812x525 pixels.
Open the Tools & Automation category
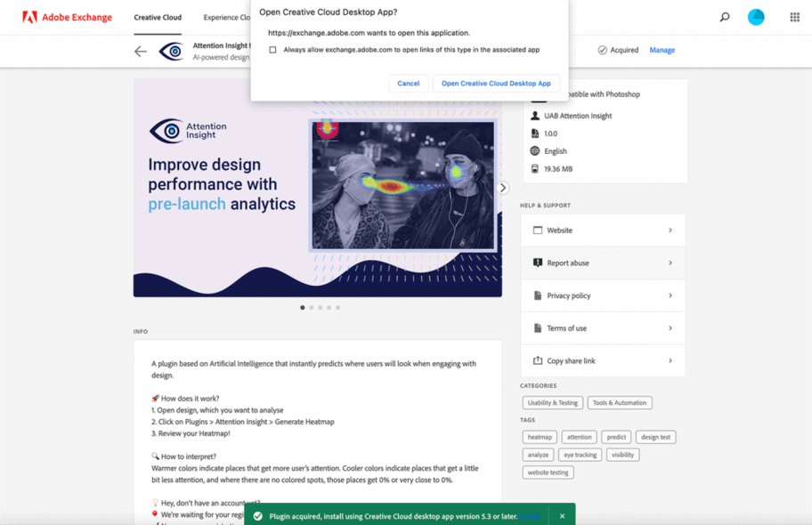point(620,403)
